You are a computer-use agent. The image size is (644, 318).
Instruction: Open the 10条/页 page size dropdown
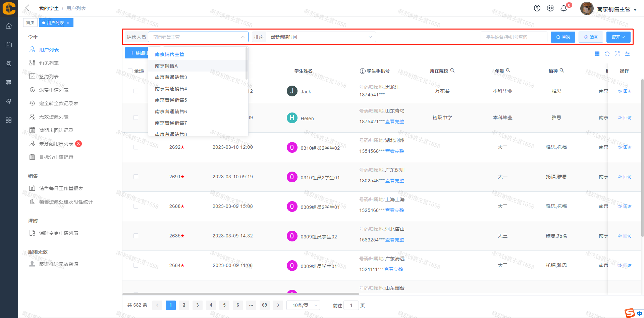[303, 305]
